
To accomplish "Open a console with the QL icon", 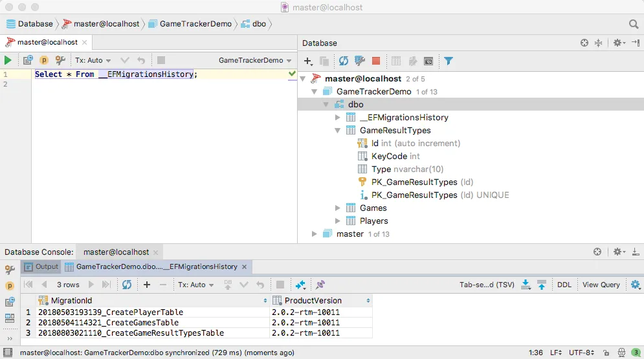I will click(x=428, y=61).
